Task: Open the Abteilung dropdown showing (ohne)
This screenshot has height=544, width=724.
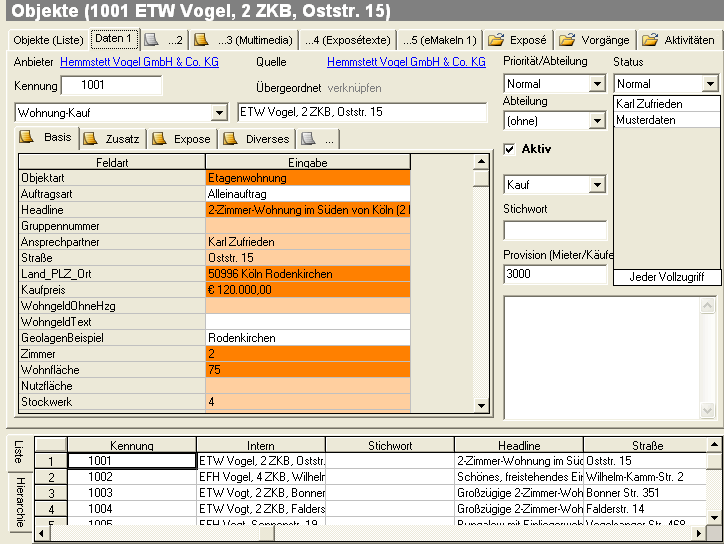Action: pyautogui.click(x=597, y=121)
